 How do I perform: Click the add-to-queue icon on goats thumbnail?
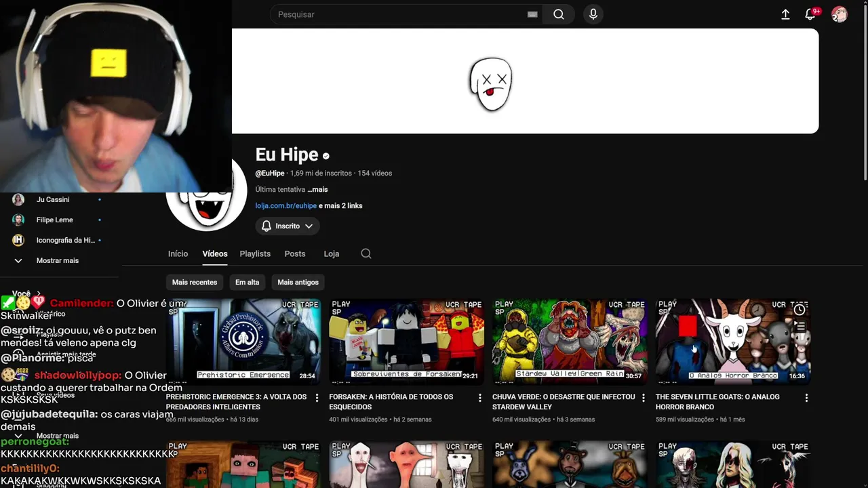pyautogui.click(x=800, y=327)
